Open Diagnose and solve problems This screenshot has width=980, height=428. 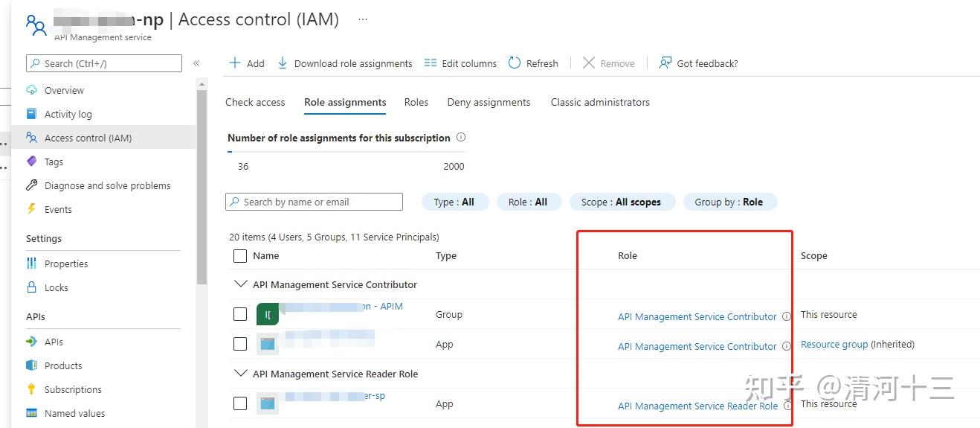[x=107, y=185]
